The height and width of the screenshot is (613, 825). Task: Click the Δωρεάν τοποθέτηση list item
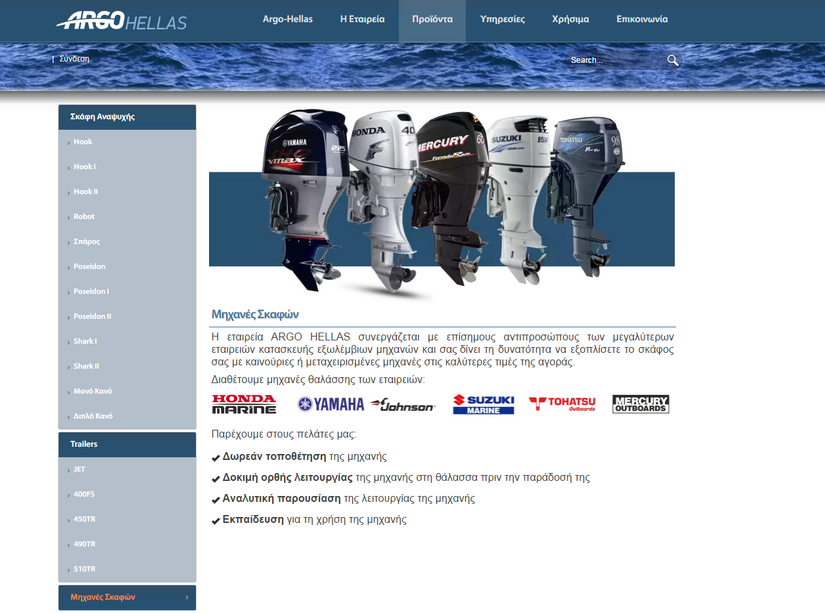click(x=299, y=457)
